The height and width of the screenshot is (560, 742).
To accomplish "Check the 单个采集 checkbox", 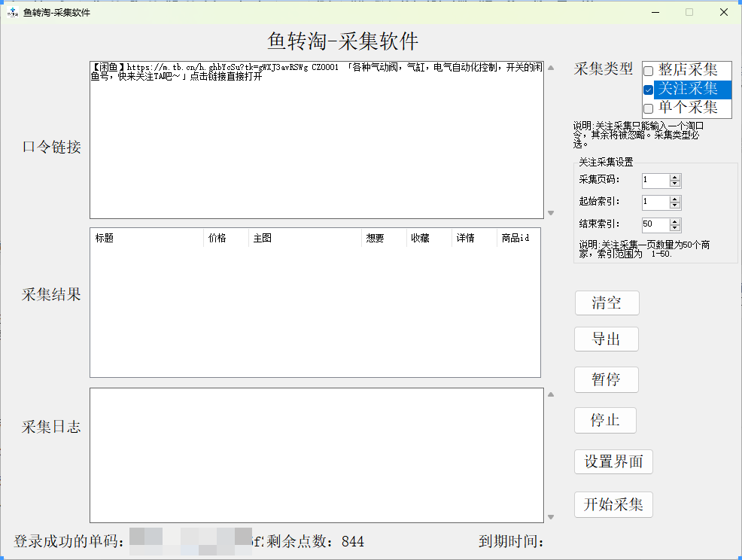I will click(648, 108).
